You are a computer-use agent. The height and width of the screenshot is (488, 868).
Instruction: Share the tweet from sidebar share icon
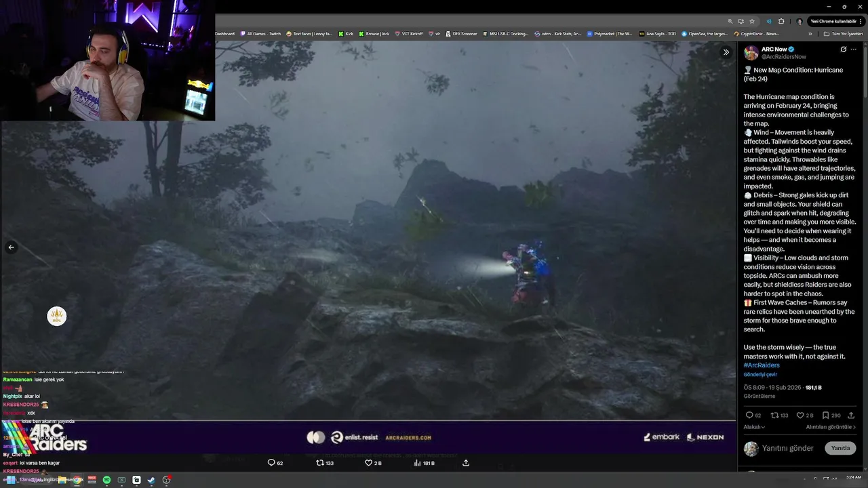click(851, 415)
